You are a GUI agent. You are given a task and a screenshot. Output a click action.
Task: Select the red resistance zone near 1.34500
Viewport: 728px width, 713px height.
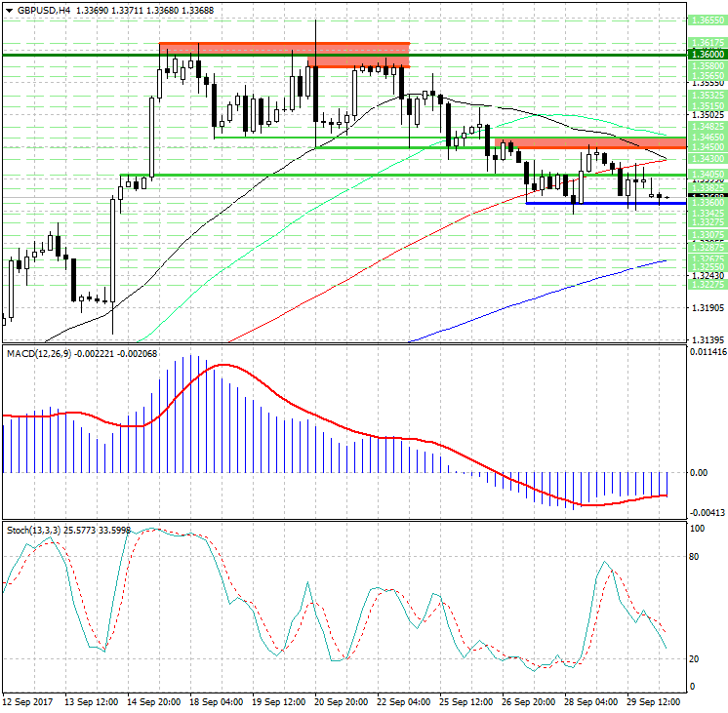click(x=590, y=143)
